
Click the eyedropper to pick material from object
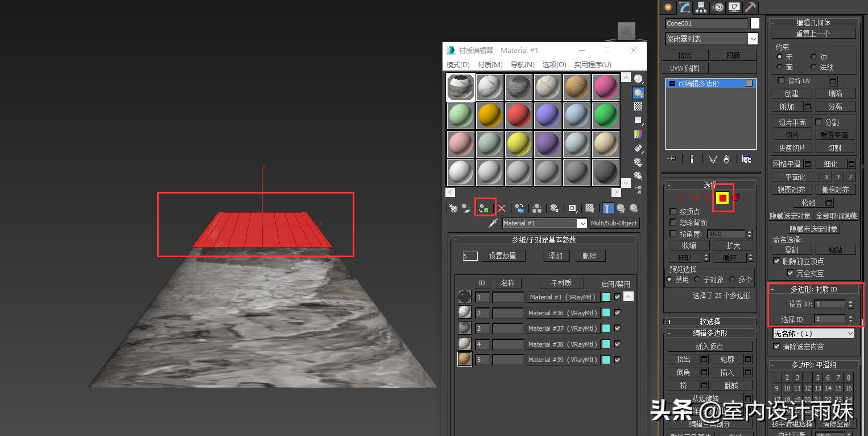point(493,223)
